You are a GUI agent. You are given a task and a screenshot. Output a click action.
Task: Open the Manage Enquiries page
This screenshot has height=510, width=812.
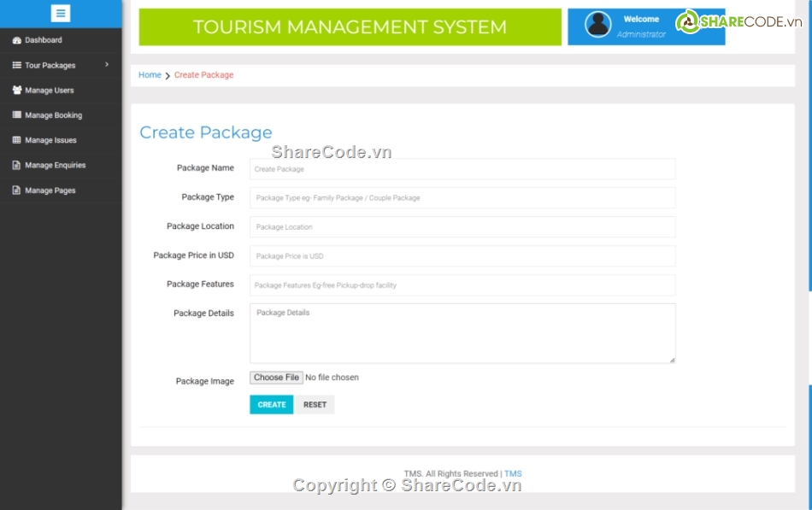click(61, 165)
